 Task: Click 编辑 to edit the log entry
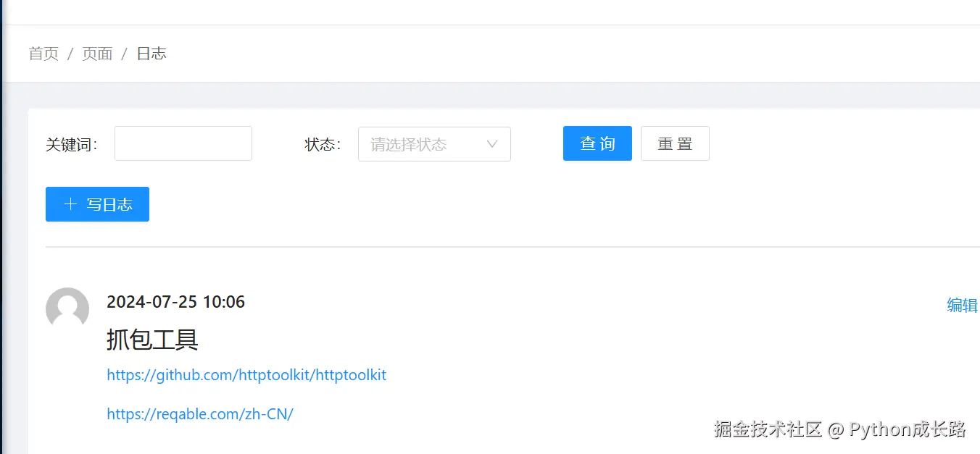point(963,306)
